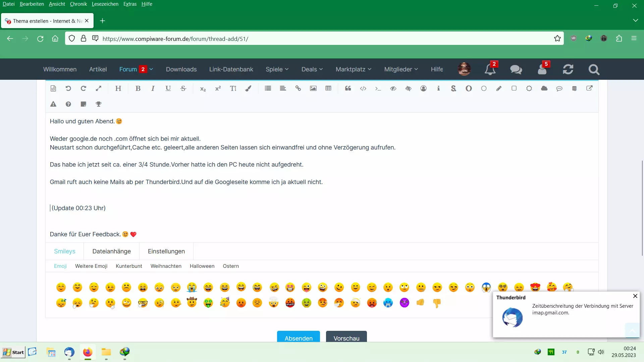Image resolution: width=644 pixels, height=362 pixels.
Task: Apply subscript formatting
Action: tap(203, 88)
